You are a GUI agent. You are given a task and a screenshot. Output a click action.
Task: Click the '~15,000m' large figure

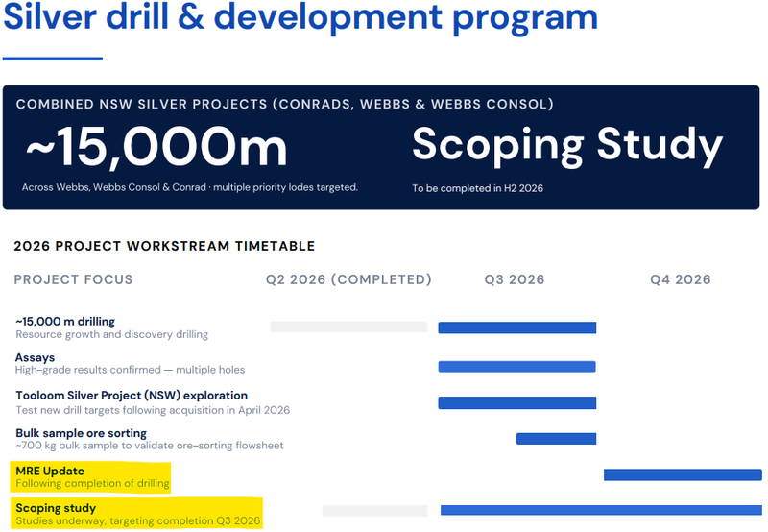(156, 147)
